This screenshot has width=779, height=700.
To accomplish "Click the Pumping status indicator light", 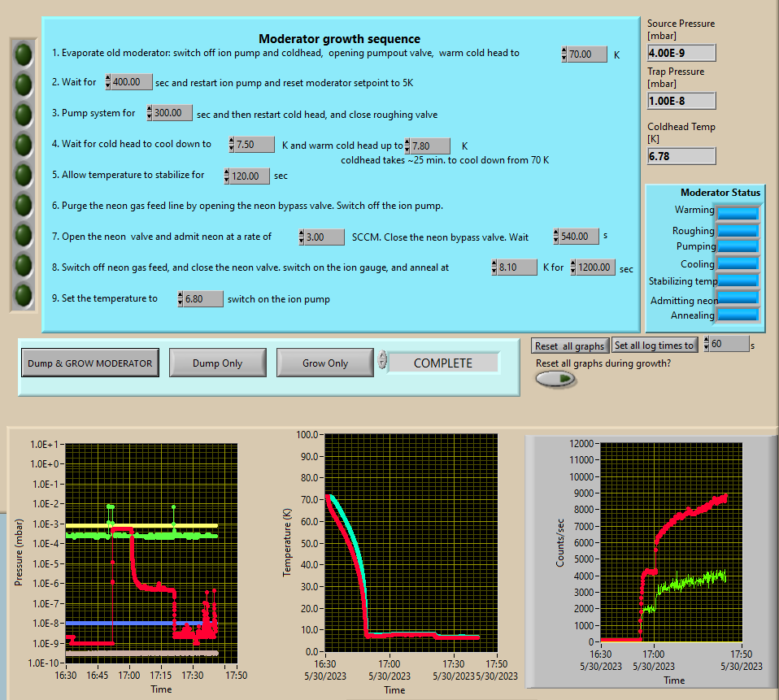I will 738,246.
